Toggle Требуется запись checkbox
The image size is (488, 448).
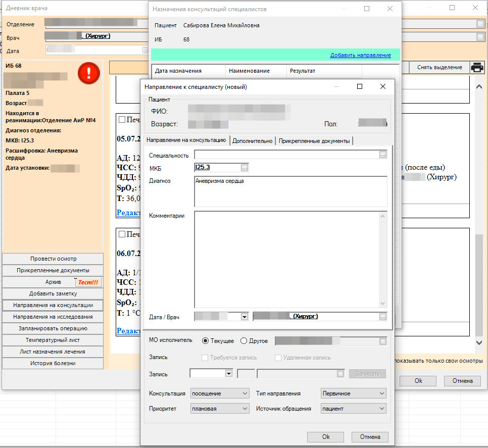[205, 358]
